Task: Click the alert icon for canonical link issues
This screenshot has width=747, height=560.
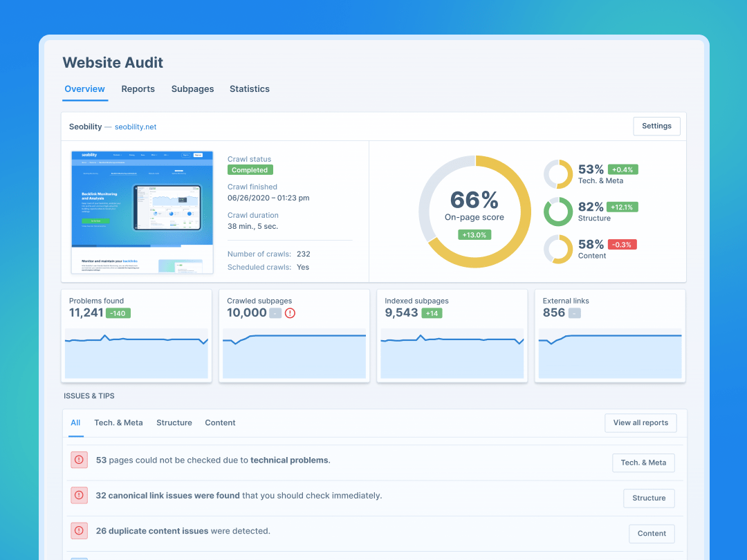Action: tap(79, 495)
